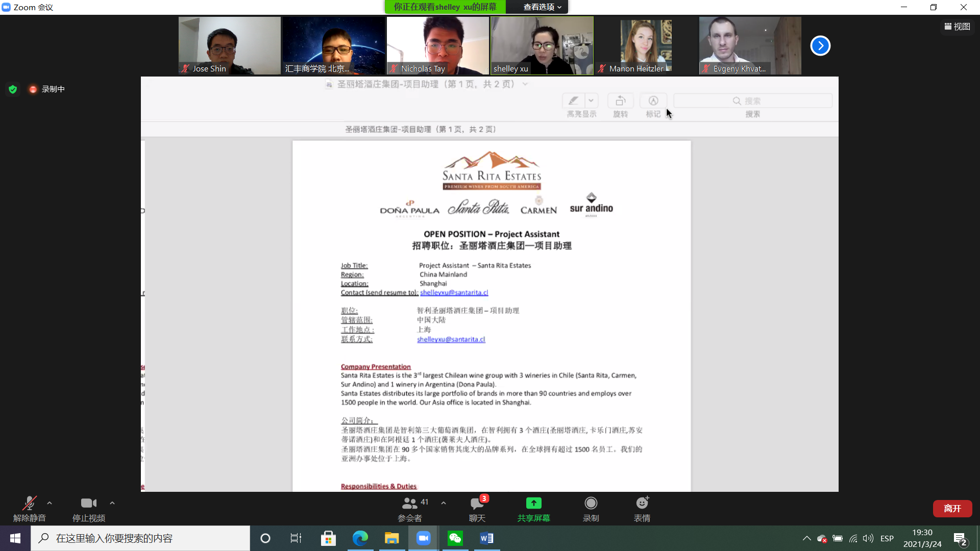Image resolution: width=980 pixels, height=551 pixels.
Task: Click the Carmen brand logo
Action: tap(538, 206)
